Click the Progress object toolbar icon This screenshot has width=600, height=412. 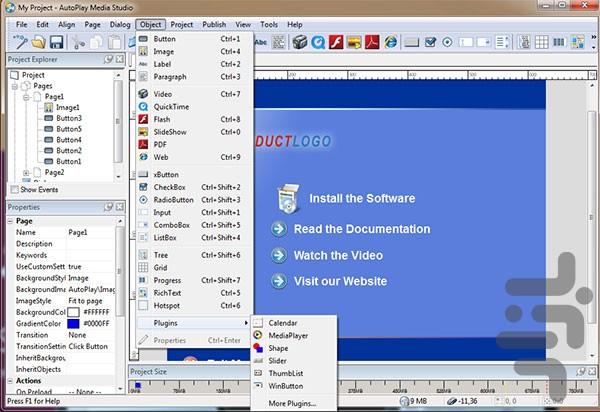coord(559,42)
